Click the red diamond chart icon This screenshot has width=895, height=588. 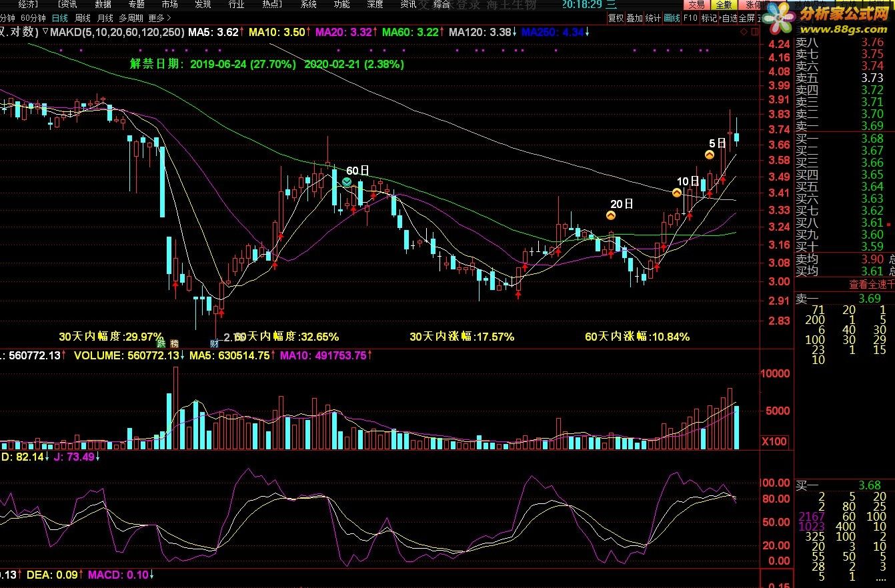(x=744, y=31)
